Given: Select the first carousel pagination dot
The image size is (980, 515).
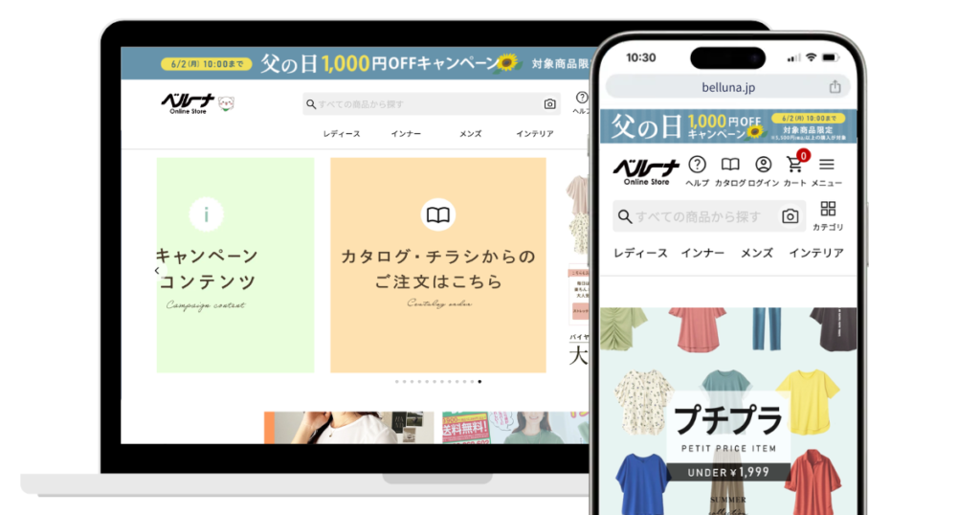Looking at the screenshot, I should 397,381.
